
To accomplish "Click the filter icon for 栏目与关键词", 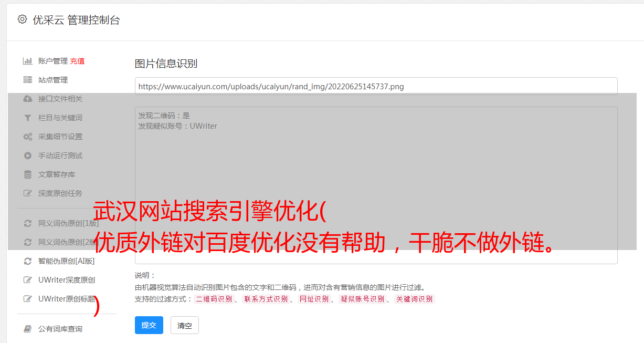I will 27,118.
